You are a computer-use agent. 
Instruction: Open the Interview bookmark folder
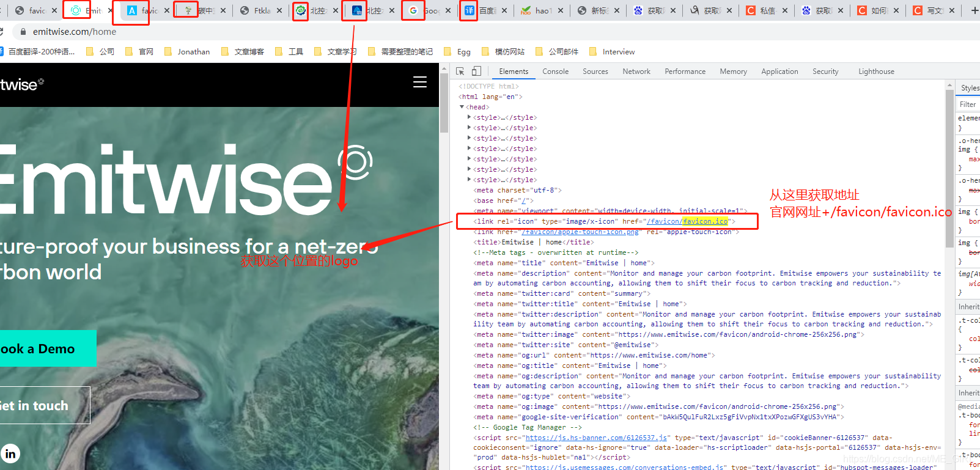[x=612, y=52]
